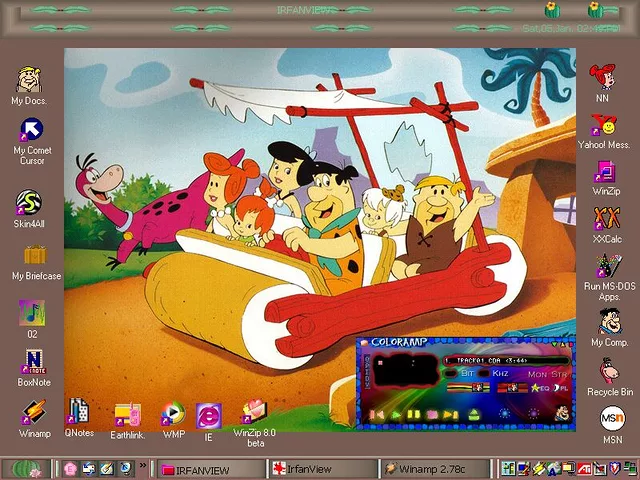The width and height of the screenshot is (640, 480).
Task: Select the My Briefcase icon
Action: [36, 262]
